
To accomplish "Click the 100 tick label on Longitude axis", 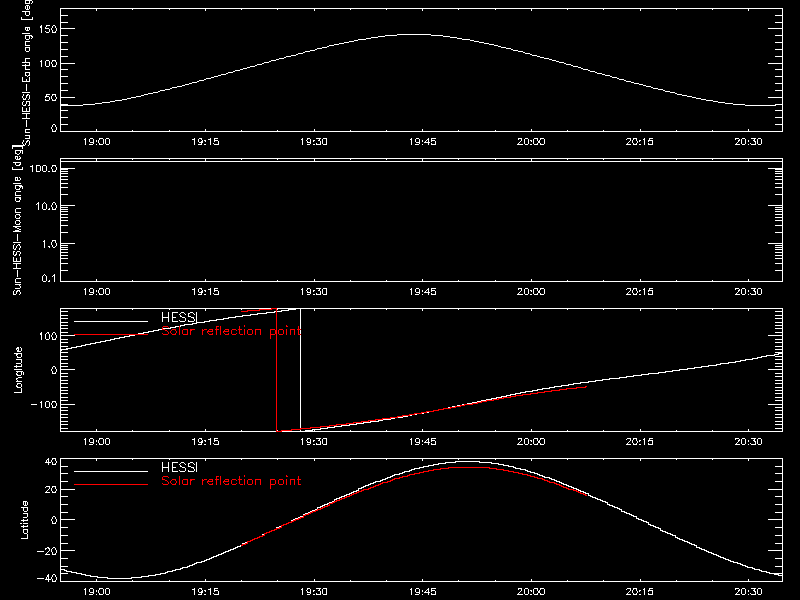I will (x=47, y=336).
